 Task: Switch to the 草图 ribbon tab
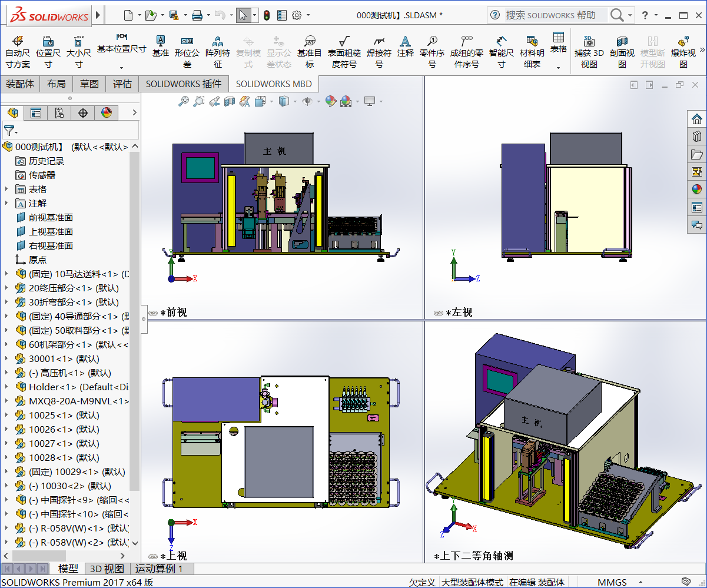(x=89, y=84)
